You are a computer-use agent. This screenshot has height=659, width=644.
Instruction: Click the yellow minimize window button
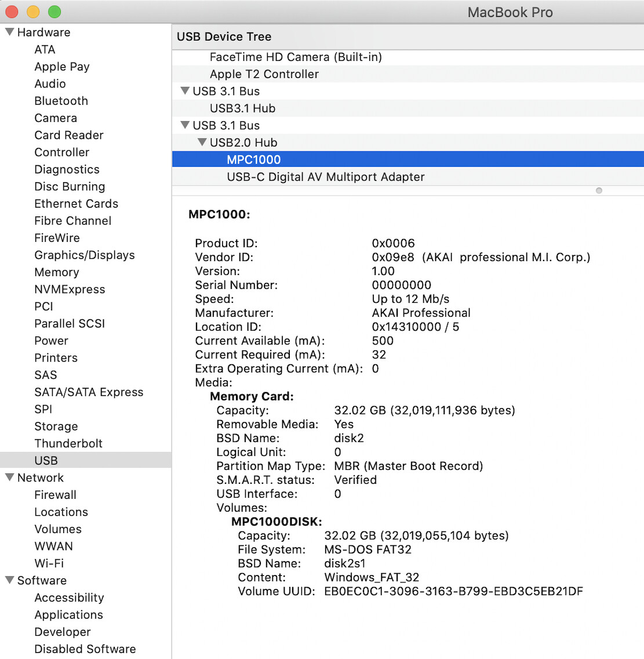point(33,12)
